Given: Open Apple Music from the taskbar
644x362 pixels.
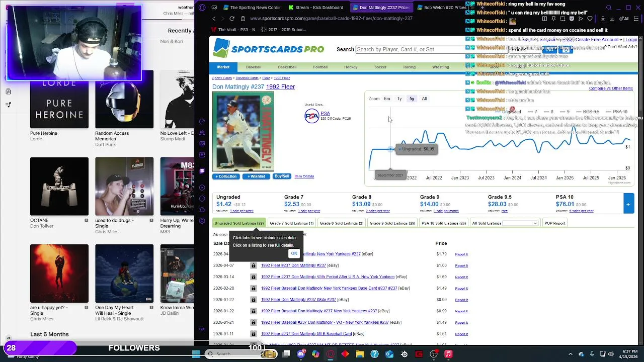Looking at the screenshot, I should pos(448,354).
